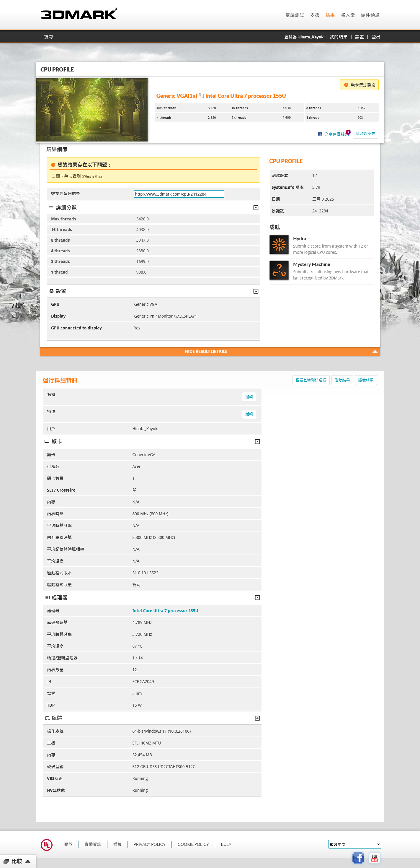Click the 總體 laptop section icon
Viewport: 420px width, 868px height.
point(47,718)
